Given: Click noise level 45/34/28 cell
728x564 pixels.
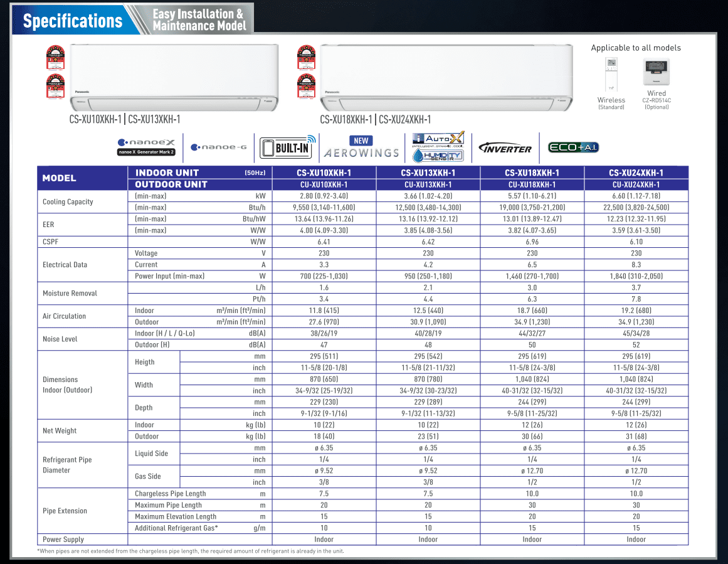Looking at the screenshot, I should [x=636, y=333].
